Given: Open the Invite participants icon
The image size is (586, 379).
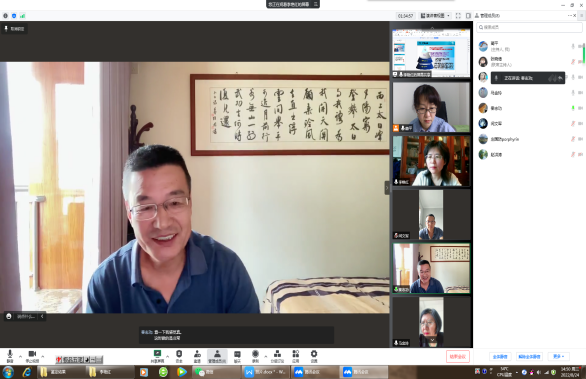Looking at the screenshot, I should point(197,356).
